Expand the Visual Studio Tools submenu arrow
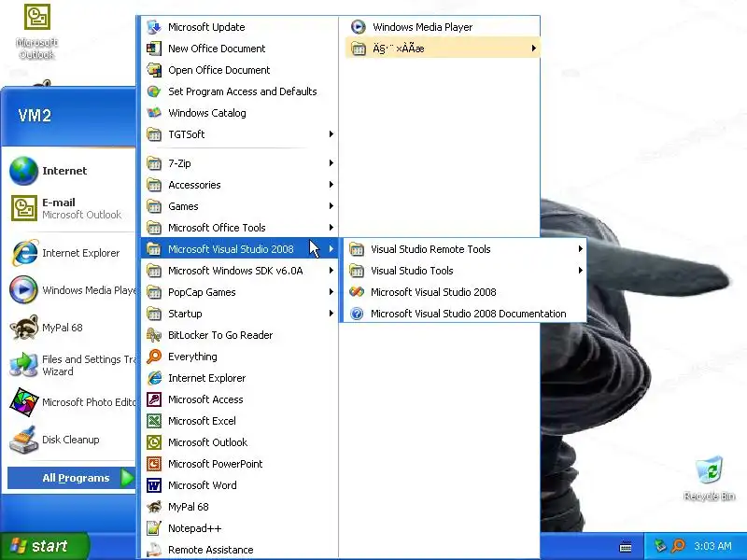The width and height of the screenshot is (747, 560). pos(580,271)
